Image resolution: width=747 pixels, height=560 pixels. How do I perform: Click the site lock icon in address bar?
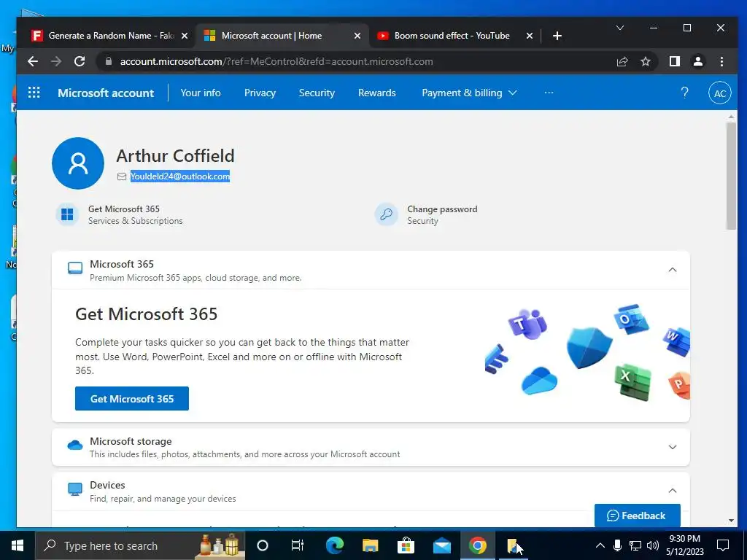click(x=109, y=61)
